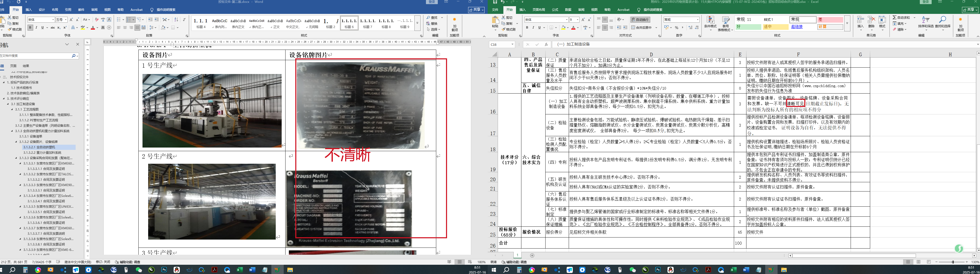Click Excel comma style button
This screenshot has width=980, height=274.
(x=682, y=27)
